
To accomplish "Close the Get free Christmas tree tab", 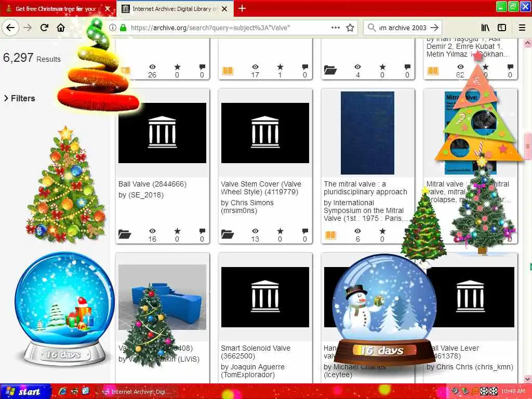I will tap(108, 9).
